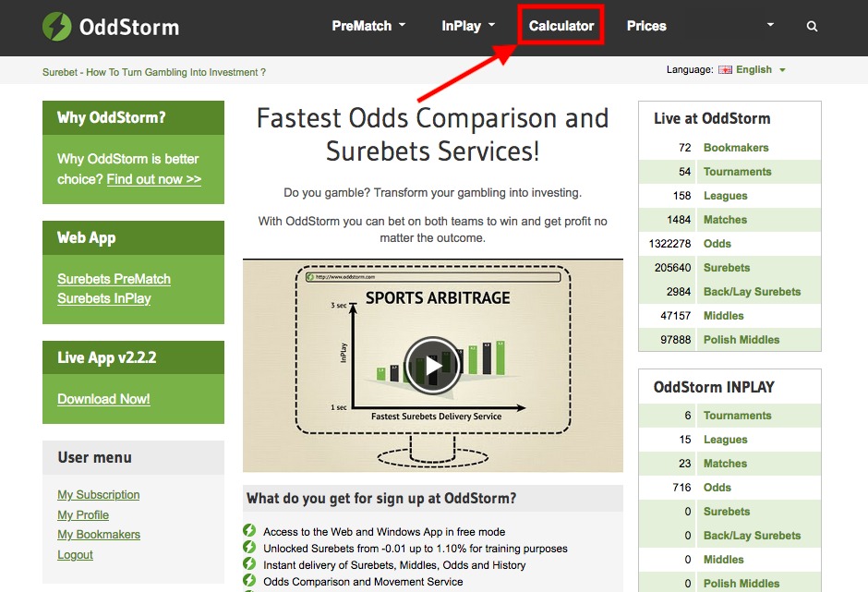Open the English language selector arrow
Viewport: 868px width, 592px height.
782,70
